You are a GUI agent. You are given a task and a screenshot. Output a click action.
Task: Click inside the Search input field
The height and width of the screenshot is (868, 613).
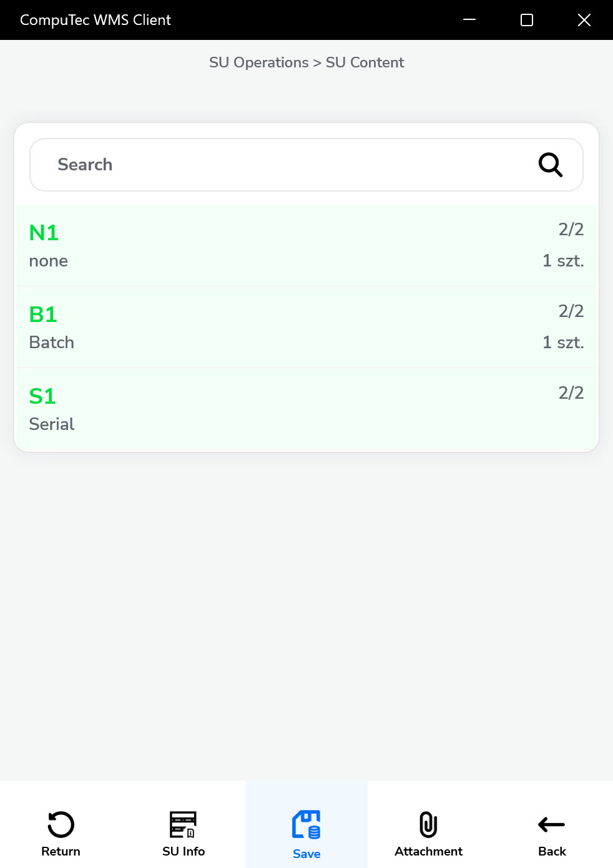click(x=281, y=165)
